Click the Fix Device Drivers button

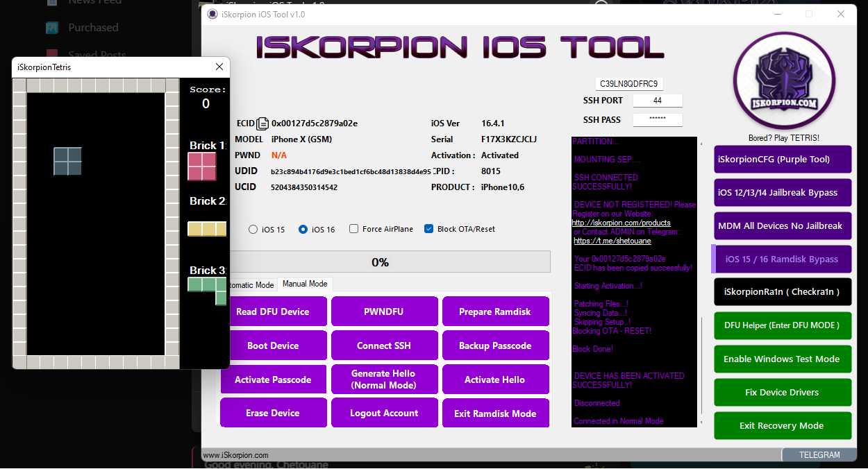click(x=783, y=392)
